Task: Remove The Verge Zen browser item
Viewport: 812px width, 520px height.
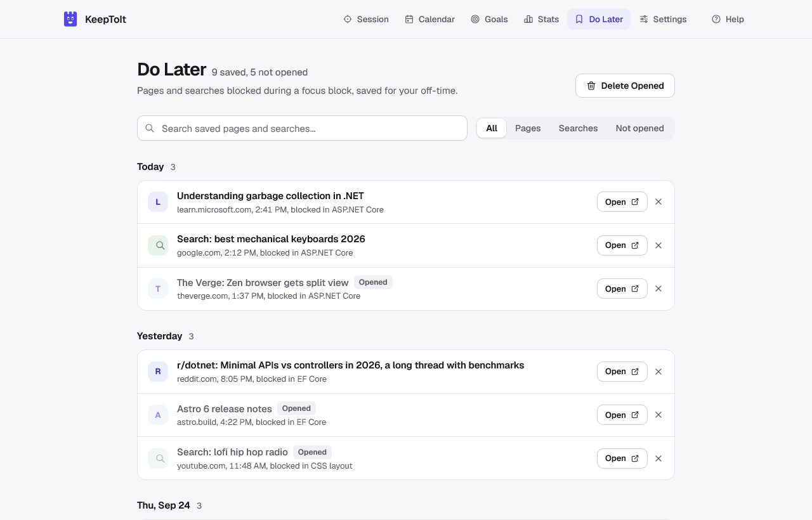Action: point(658,289)
